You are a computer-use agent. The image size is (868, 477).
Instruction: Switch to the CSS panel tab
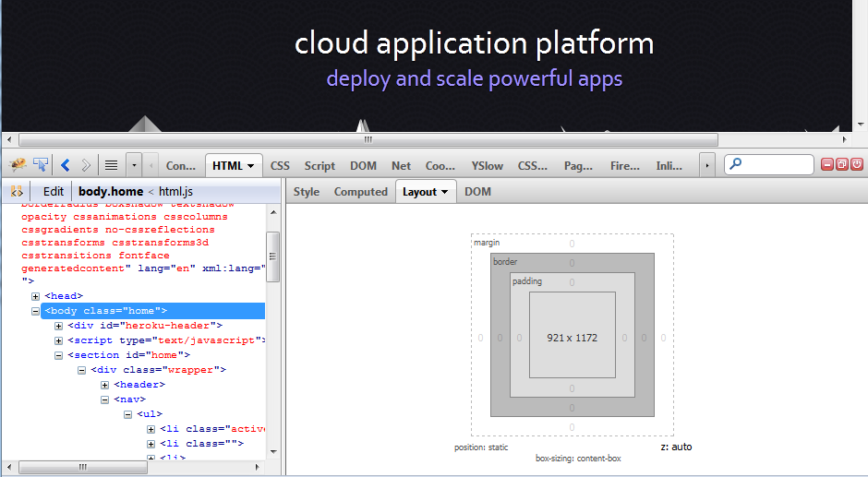click(280, 165)
